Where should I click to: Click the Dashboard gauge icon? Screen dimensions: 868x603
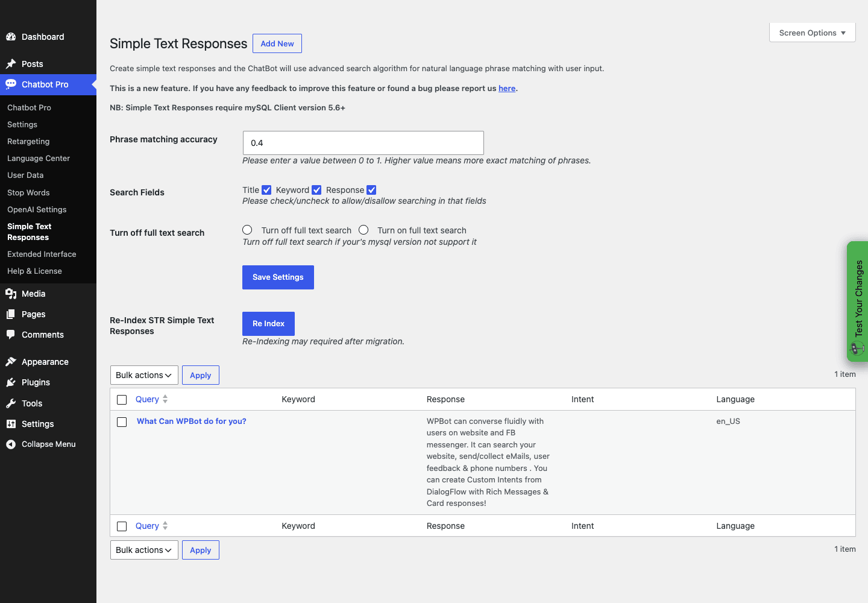click(11, 37)
